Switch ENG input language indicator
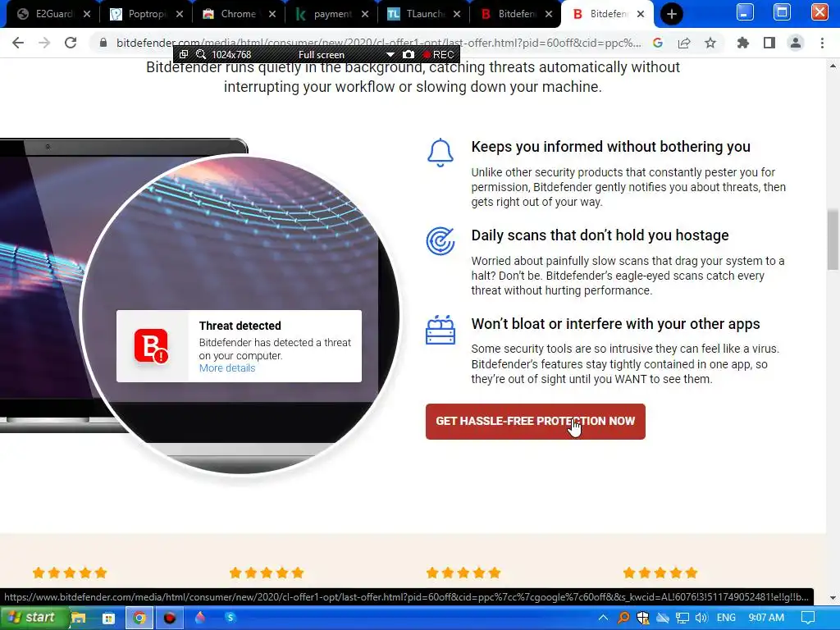This screenshot has height=630, width=840. (x=727, y=618)
